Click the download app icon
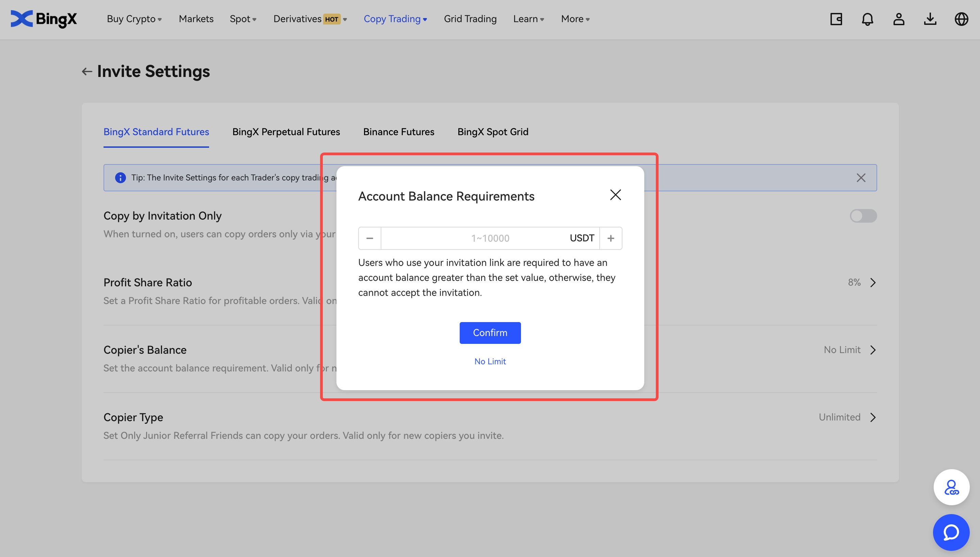 point(930,19)
